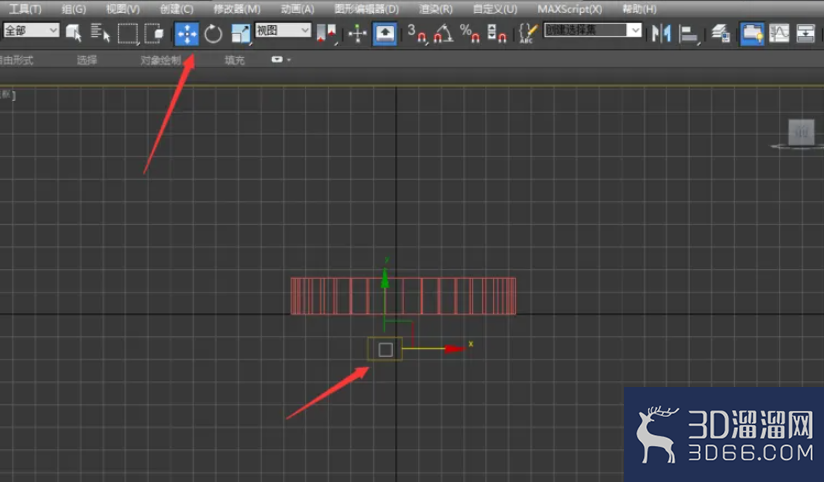Click the Use Pivot Point Center icon

pyautogui.click(x=326, y=33)
